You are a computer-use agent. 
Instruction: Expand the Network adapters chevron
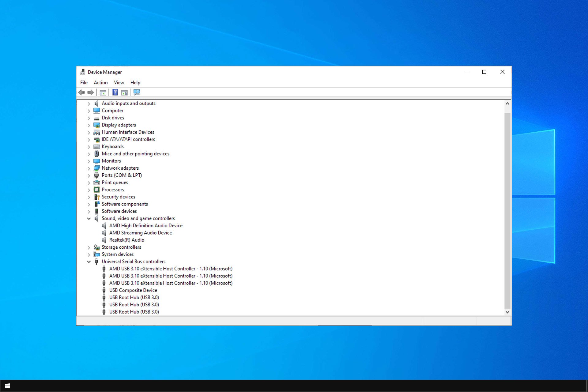click(x=89, y=168)
